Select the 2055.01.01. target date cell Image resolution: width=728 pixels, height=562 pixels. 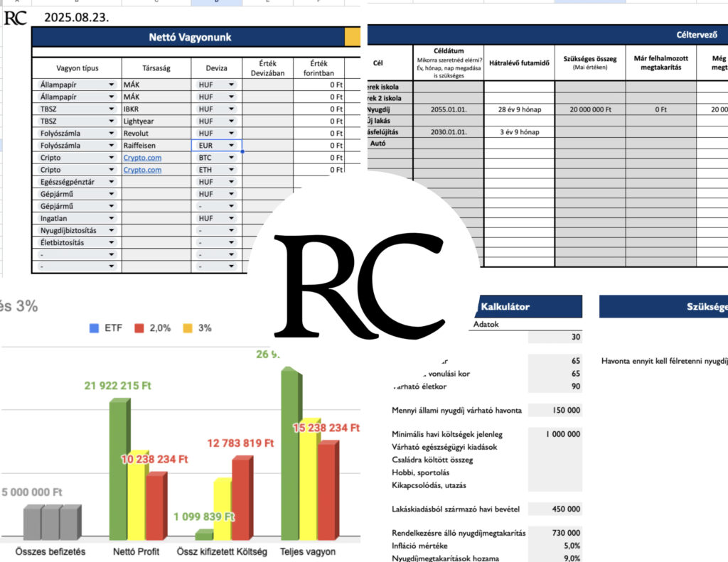tap(448, 109)
